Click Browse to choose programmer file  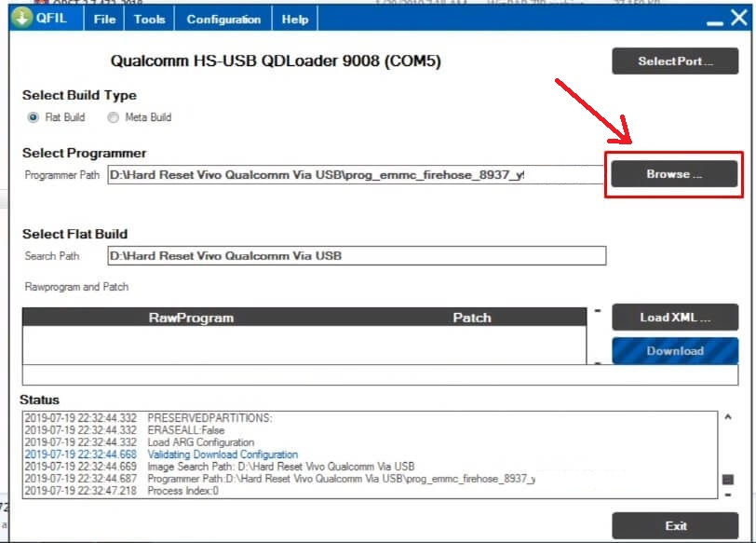(674, 174)
